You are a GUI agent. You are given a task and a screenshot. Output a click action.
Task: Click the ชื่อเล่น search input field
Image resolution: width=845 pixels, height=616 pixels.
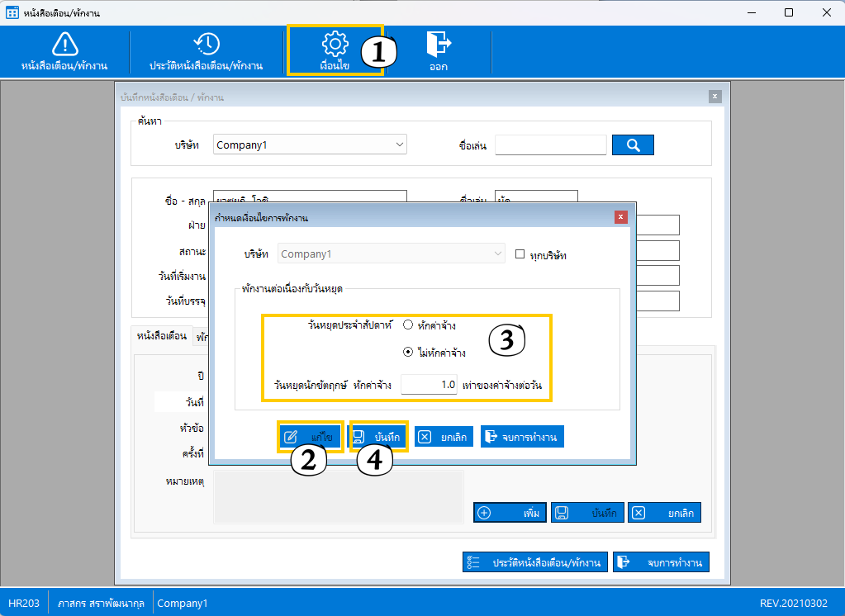pyautogui.click(x=551, y=145)
